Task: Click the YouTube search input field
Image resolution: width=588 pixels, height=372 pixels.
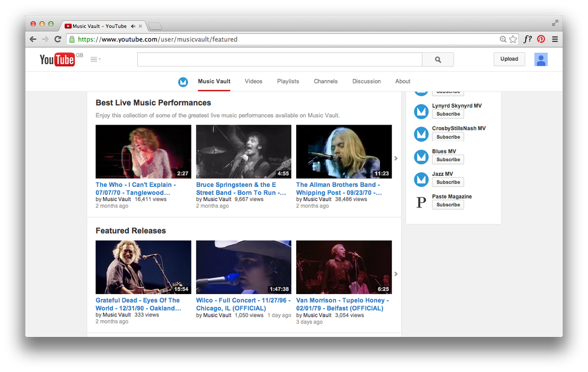Action: click(x=280, y=59)
